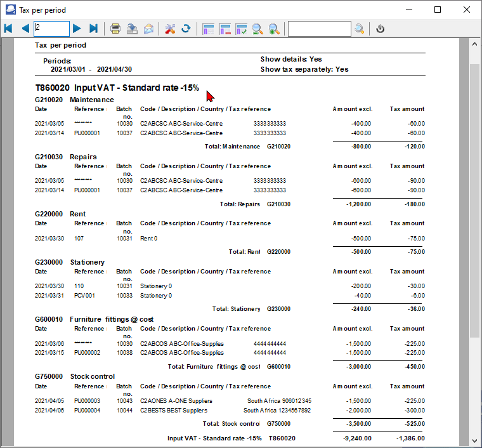Click the Show details: Yes text
Image resolution: width=482 pixels, height=448 pixels.
tap(291, 59)
